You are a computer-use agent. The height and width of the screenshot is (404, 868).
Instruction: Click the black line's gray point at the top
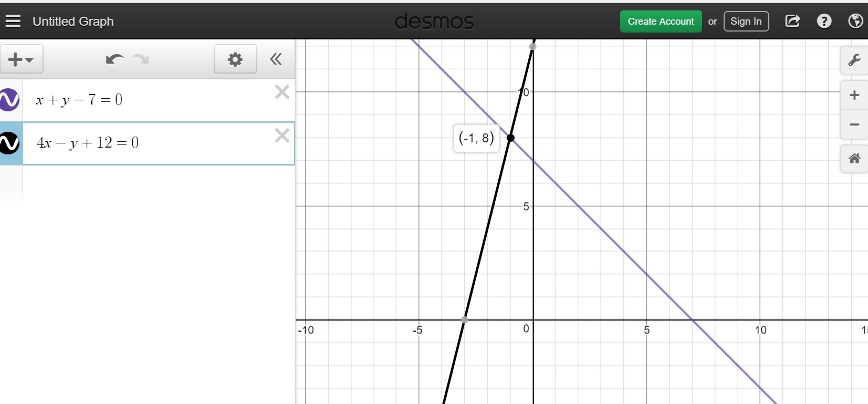click(x=533, y=47)
